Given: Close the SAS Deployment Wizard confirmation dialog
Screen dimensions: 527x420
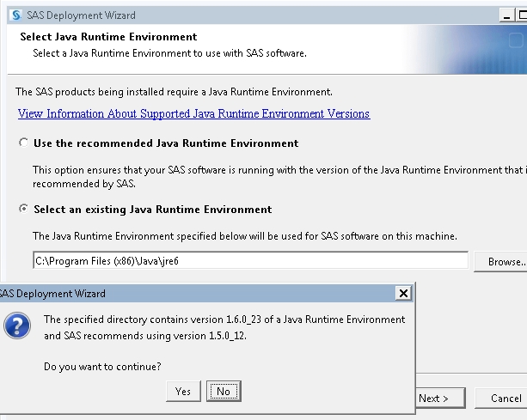Looking at the screenshot, I should pyautogui.click(x=403, y=294).
